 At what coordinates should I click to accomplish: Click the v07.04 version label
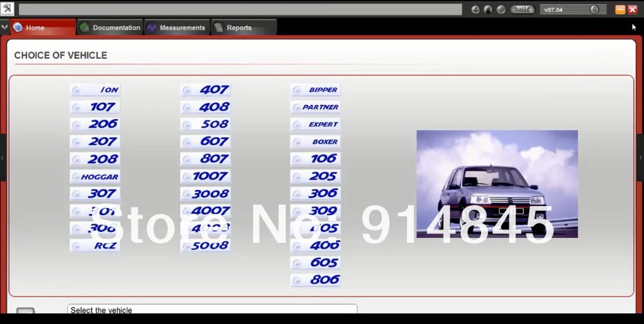pos(553,10)
